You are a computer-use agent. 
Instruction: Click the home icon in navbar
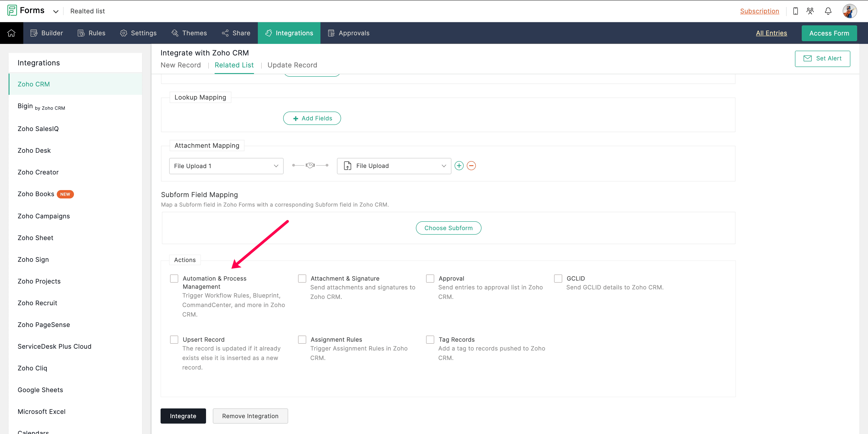pos(12,33)
